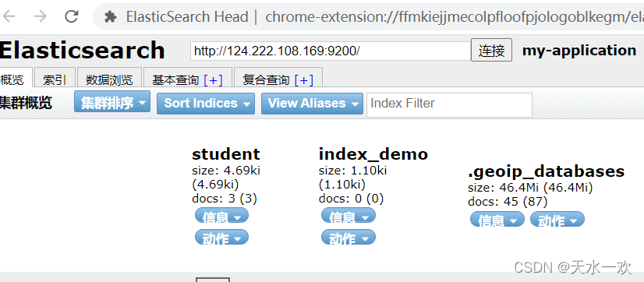Add a new basic query with [+]
This screenshot has height=282, width=644.
[x=213, y=79]
